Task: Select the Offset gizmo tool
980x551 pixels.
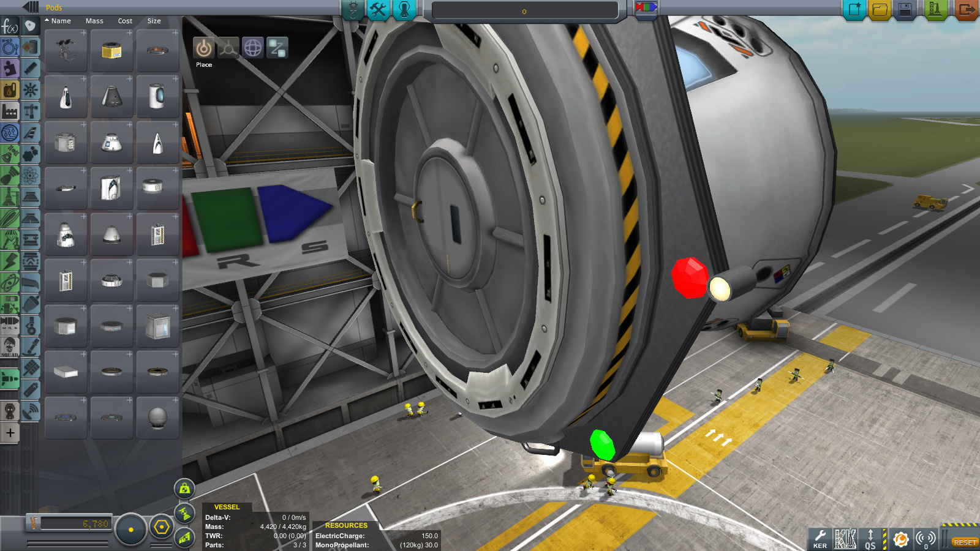Action: 228,48
